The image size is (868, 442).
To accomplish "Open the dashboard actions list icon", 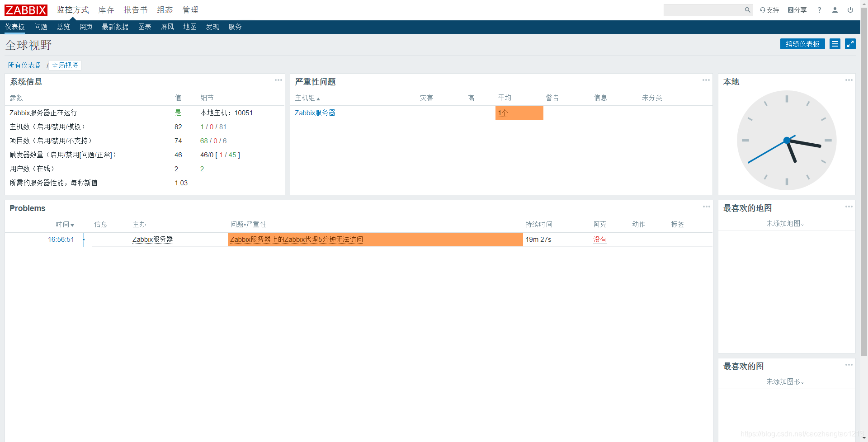I will (x=835, y=44).
